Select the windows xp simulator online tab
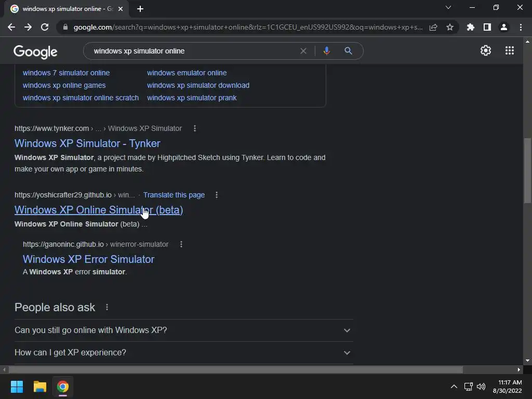532x399 pixels. [x=66, y=9]
